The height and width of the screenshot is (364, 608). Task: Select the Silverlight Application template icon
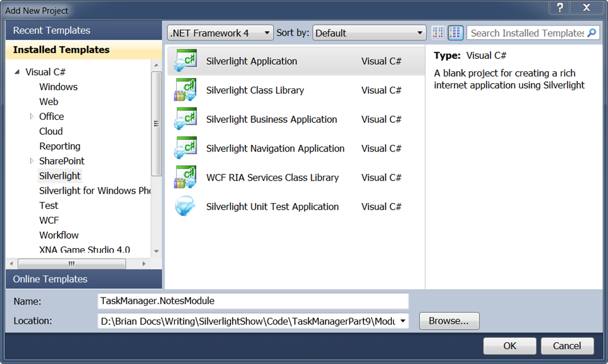click(185, 61)
